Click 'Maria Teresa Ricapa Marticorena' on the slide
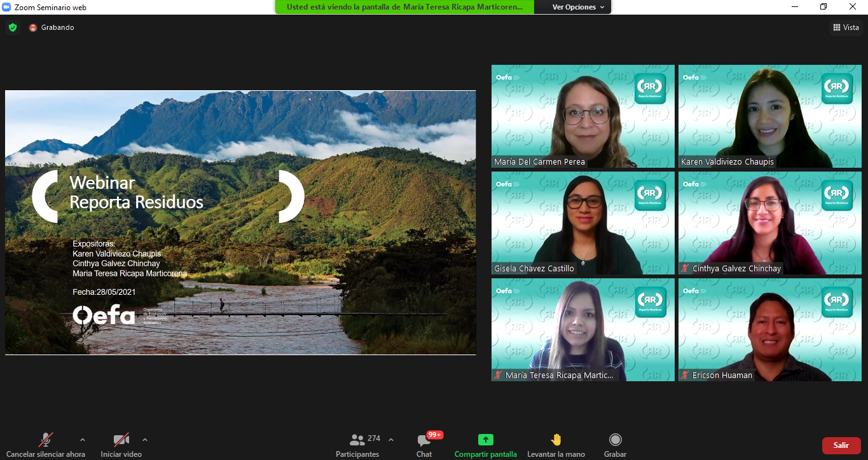 click(130, 273)
